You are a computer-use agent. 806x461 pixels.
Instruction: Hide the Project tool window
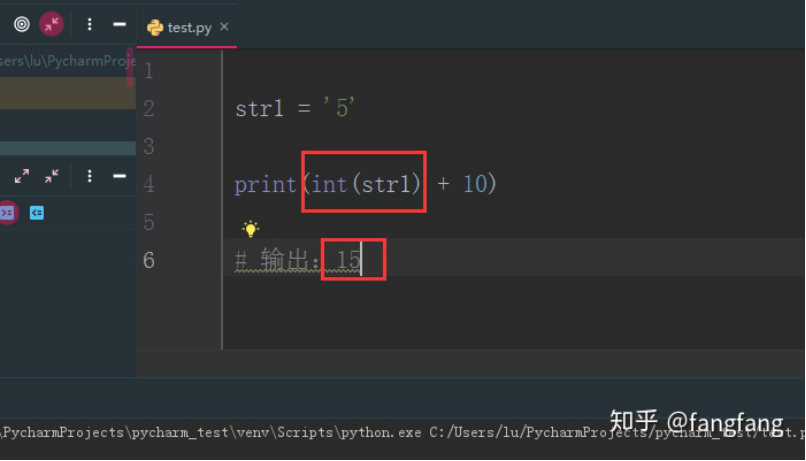119,24
